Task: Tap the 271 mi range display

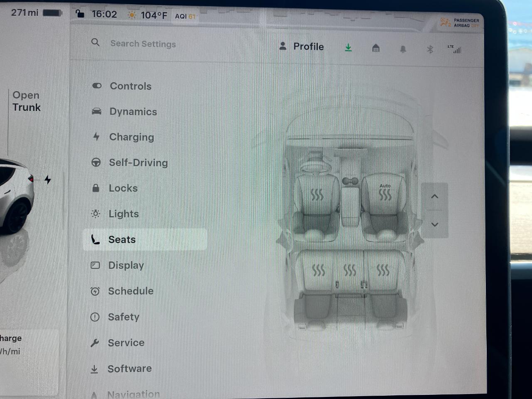Action: click(x=25, y=12)
